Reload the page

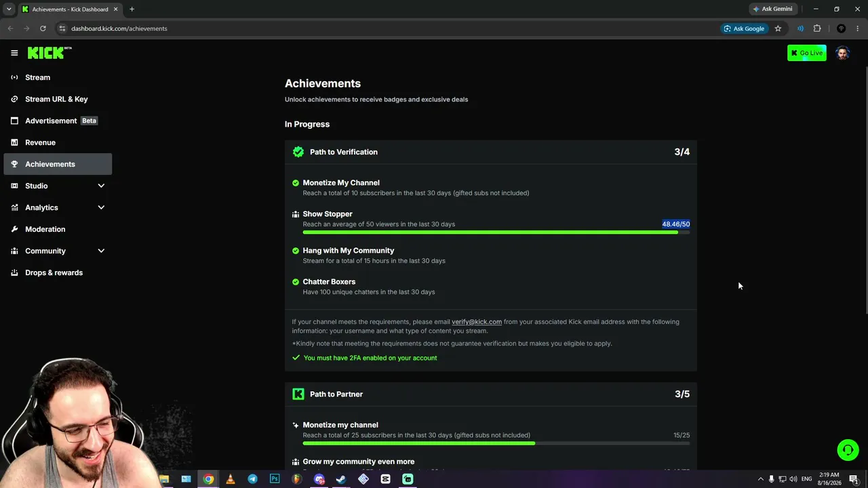[43, 28]
